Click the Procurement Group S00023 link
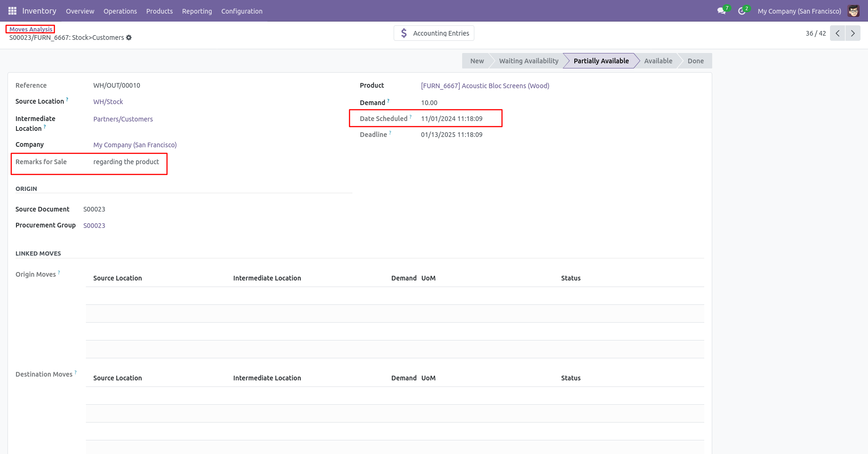This screenshot has width=868, height=454. pos(94,226)
